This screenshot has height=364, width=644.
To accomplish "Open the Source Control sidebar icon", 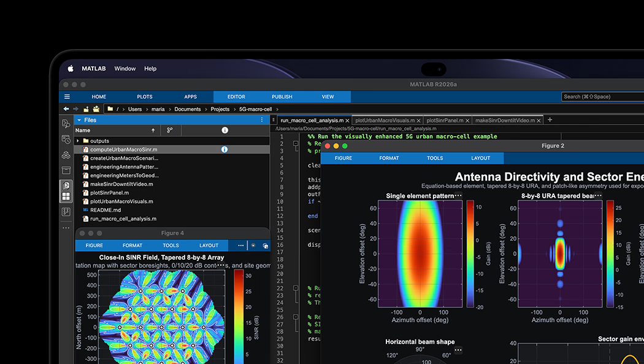I will click(x=66, y=212).
